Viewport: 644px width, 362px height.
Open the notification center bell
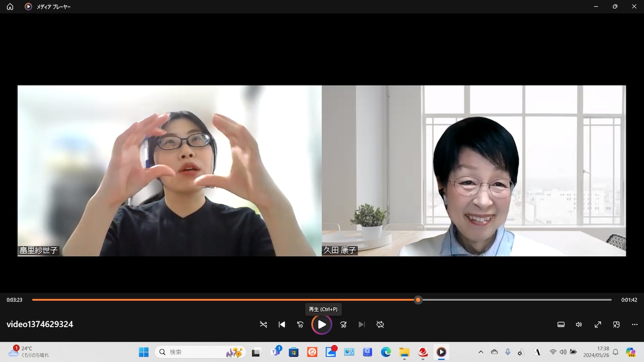(615, 352)
